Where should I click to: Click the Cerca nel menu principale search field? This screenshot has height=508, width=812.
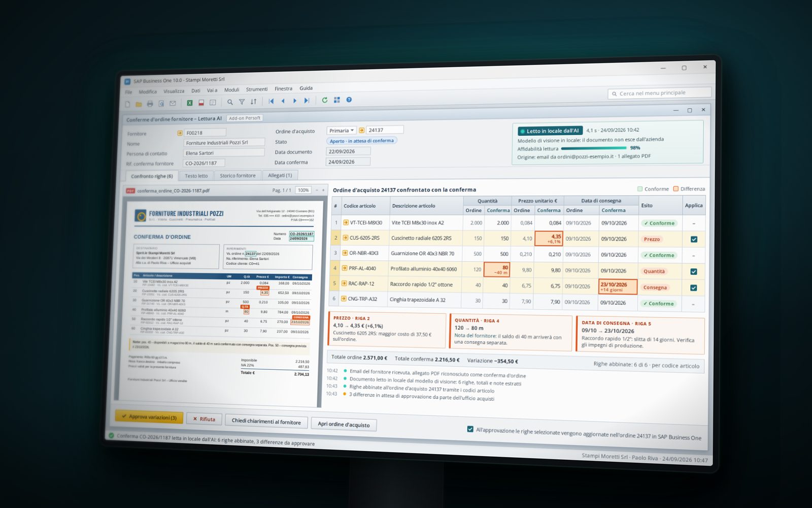(x=660, y=93)
